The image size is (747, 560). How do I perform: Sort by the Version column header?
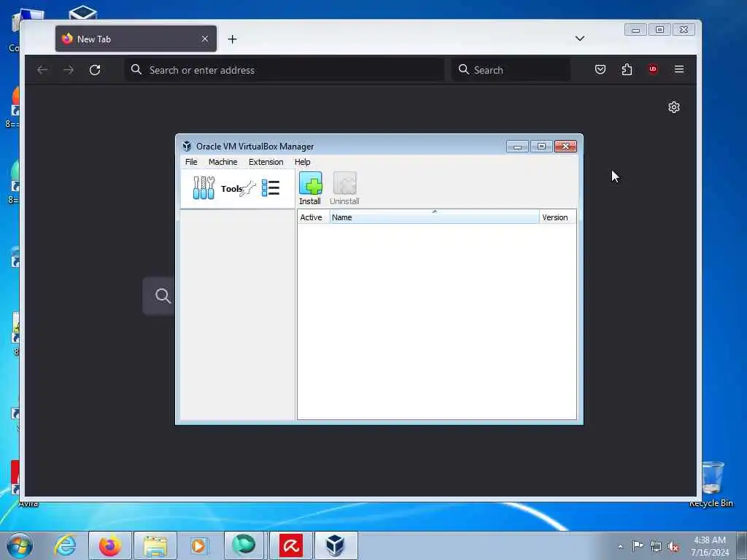[x=557, y=217]
